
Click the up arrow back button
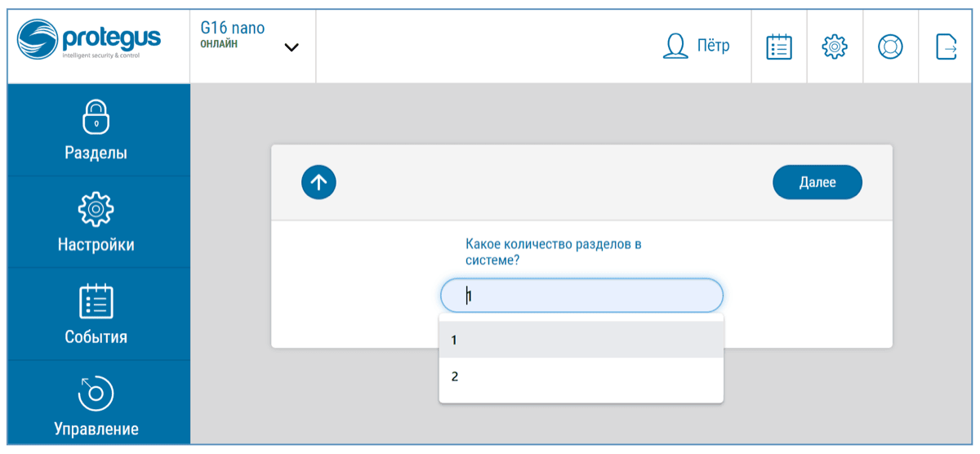coord(318,182)
